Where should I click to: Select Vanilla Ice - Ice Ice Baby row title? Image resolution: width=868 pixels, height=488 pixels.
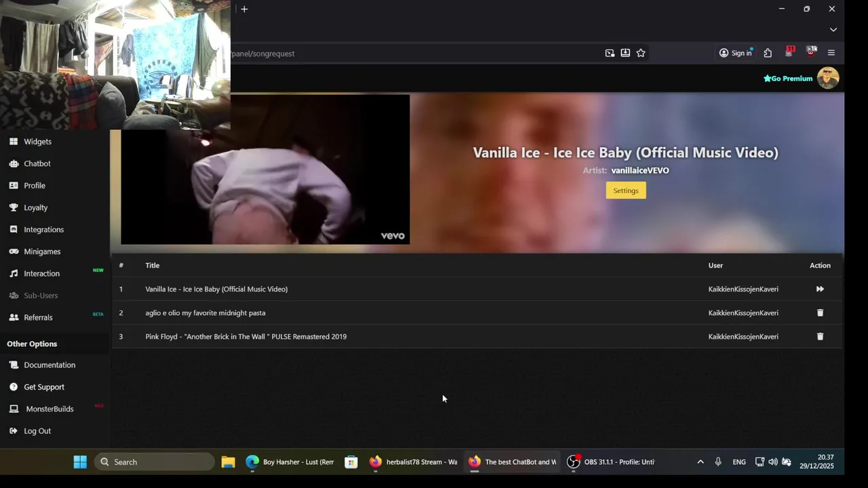click(216, 289)
